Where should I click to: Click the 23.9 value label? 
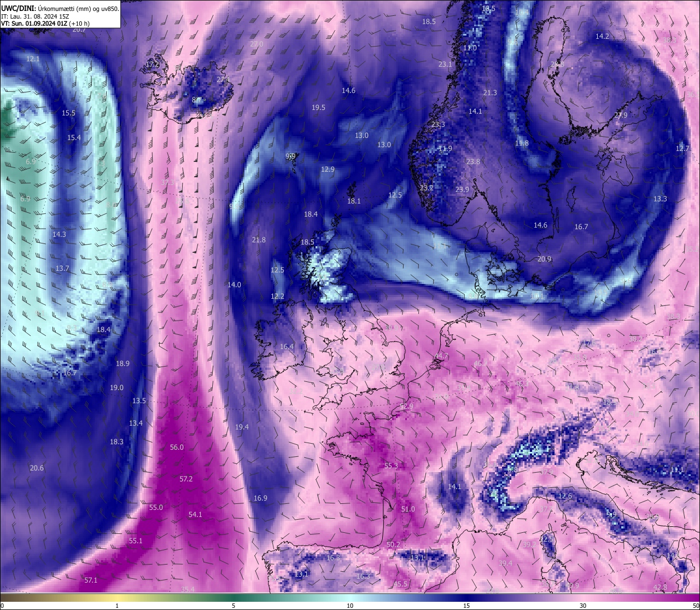[462, 189]
